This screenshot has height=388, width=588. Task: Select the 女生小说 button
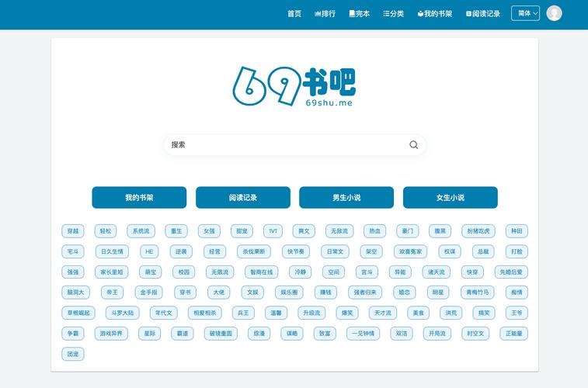click(x=450, y=198)
